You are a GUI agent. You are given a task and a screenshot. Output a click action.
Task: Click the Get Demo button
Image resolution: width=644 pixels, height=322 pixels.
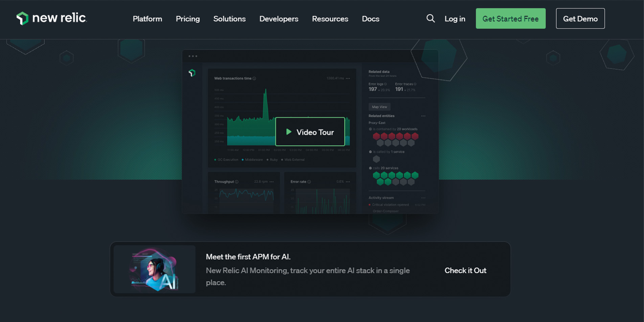[x=580, y=19]
